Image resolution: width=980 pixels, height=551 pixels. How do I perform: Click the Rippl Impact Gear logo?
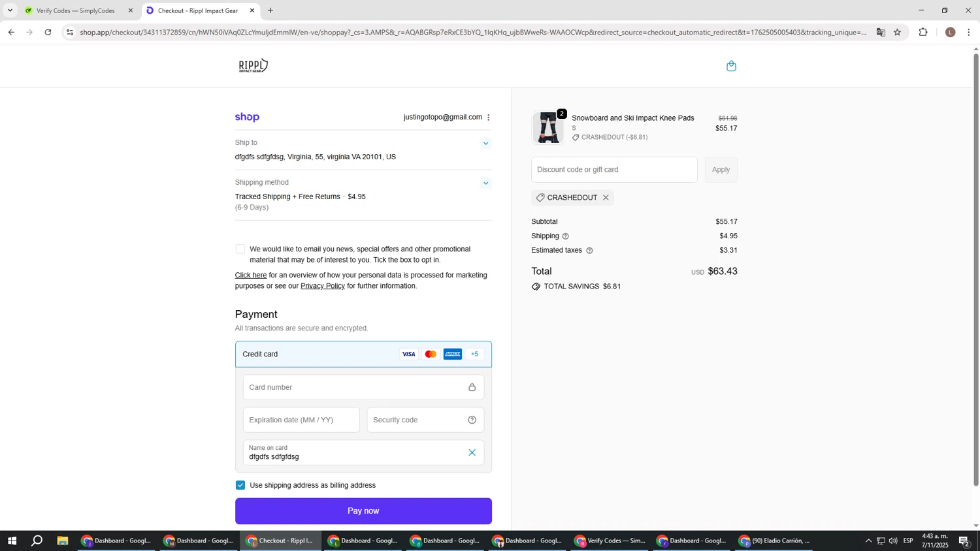253,65
